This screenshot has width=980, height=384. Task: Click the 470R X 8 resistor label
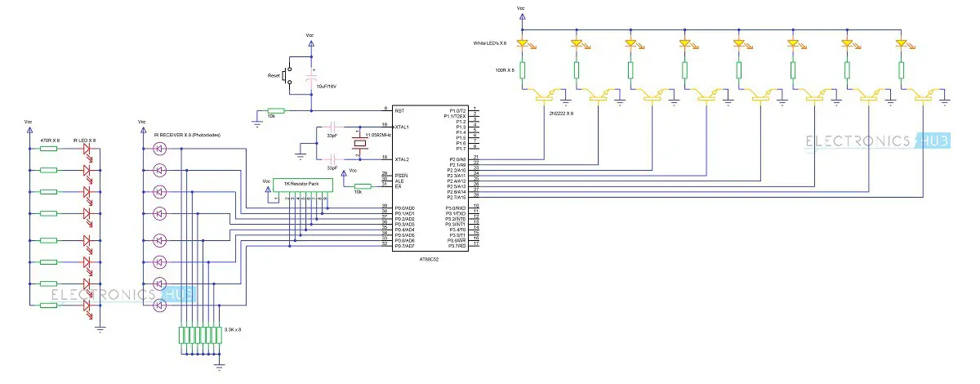tap(51, 141)
